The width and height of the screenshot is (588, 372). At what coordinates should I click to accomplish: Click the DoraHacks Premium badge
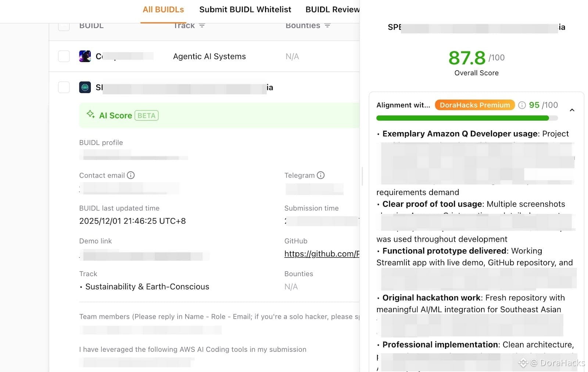(475, 105)
